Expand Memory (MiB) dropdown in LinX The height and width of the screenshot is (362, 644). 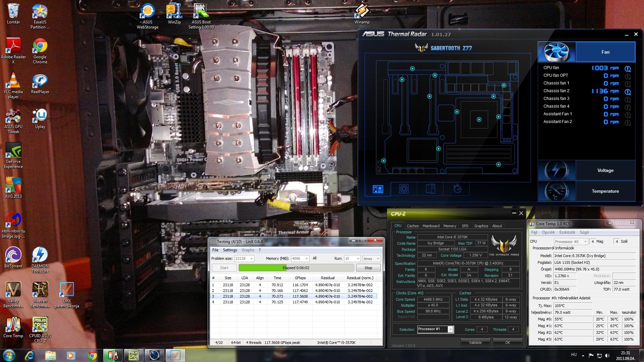(306, 259)
